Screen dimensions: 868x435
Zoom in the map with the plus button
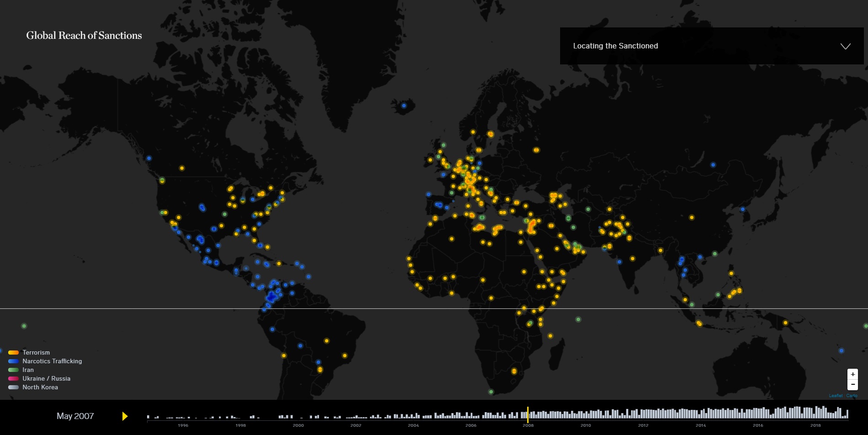852,374
